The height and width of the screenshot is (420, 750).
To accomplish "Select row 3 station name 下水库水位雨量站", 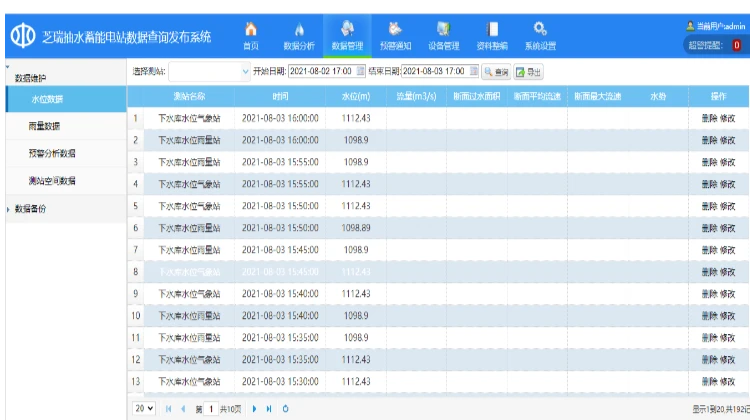I will pyautogui.click(x=189, y=162).
